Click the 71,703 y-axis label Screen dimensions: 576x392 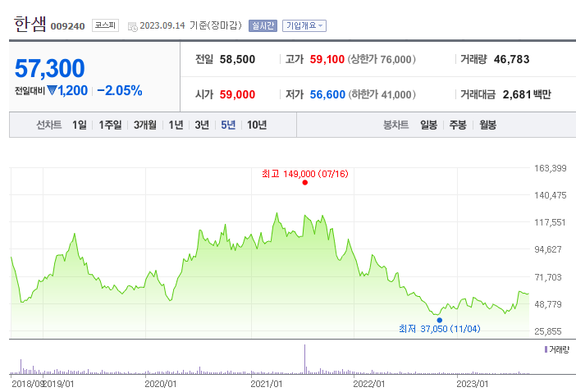pos(548,276)
